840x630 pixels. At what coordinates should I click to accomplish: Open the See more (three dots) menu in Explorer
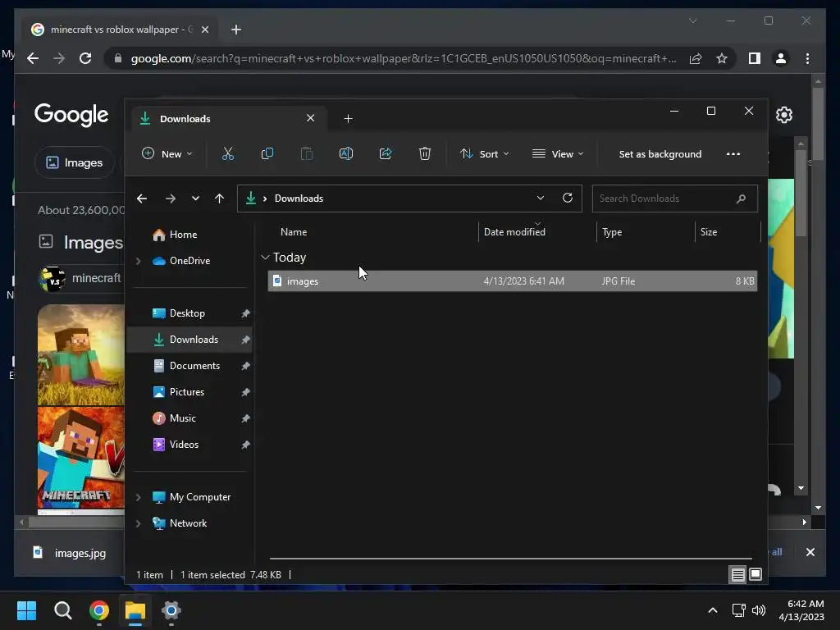tap(733, 153)
